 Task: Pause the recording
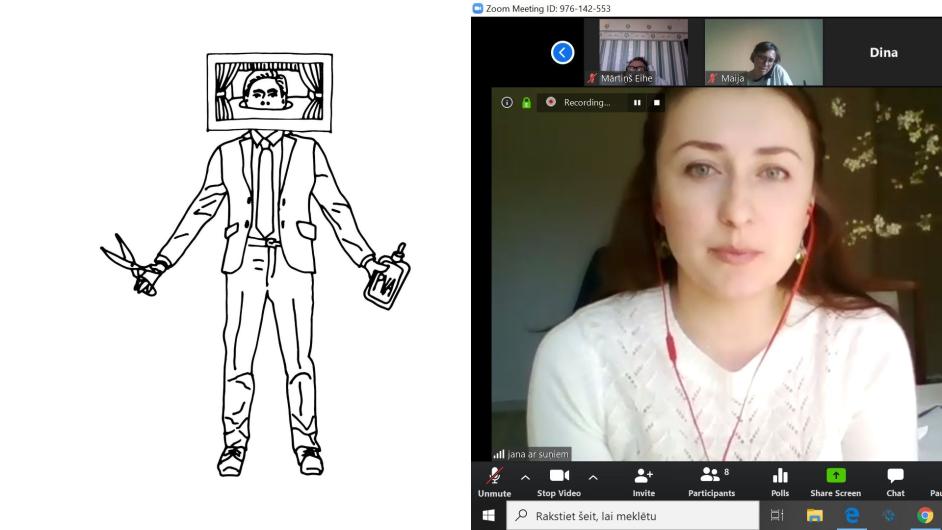point(636,102)
